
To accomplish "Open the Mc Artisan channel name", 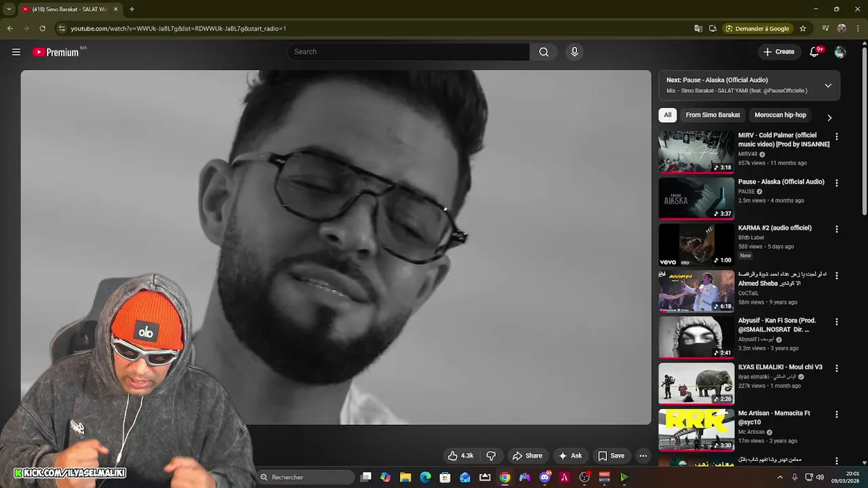I will click(751, 432).
